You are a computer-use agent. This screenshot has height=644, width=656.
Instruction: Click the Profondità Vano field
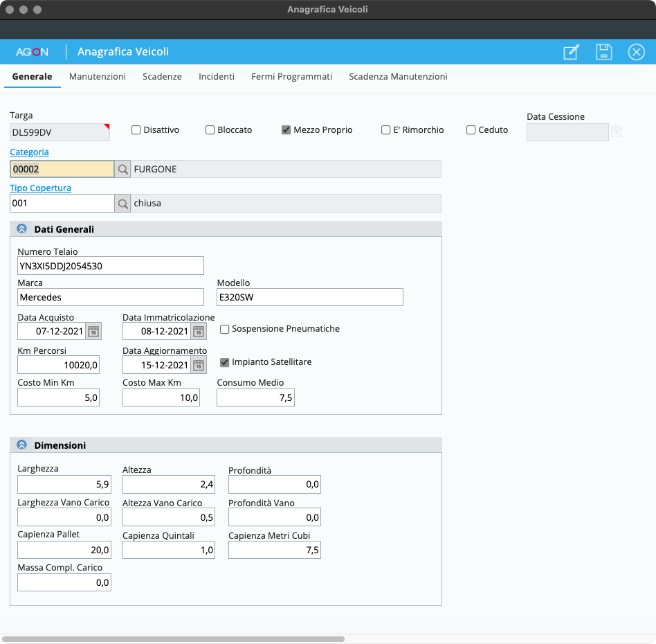coord(275,517)
